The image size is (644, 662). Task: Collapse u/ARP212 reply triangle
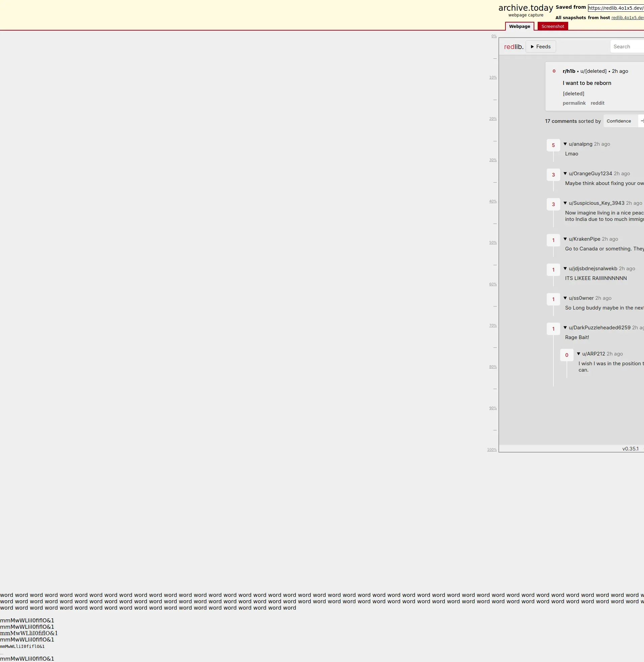(x=578, y=354)
